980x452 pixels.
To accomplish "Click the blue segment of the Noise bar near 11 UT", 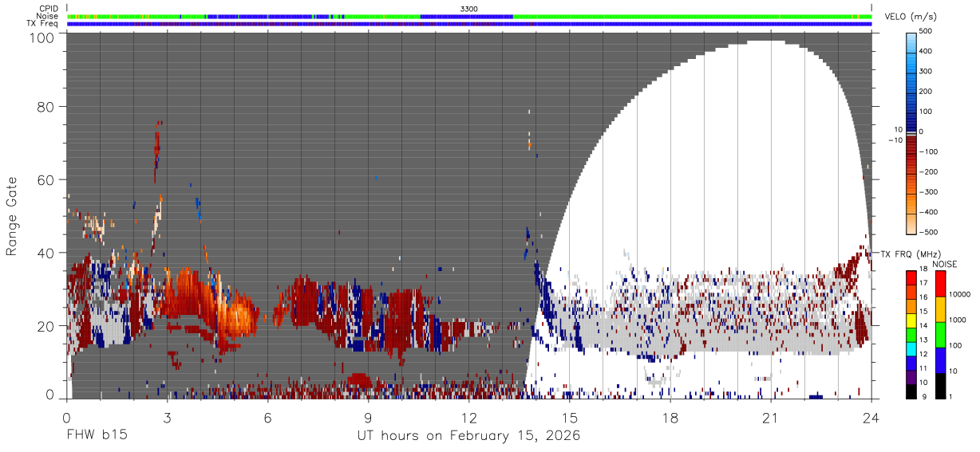I will (466, 16).
